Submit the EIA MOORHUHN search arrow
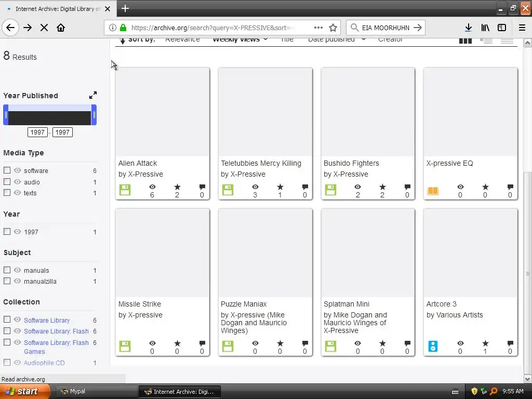The width and height of the screenshot is (532, 399). [418, 28]
